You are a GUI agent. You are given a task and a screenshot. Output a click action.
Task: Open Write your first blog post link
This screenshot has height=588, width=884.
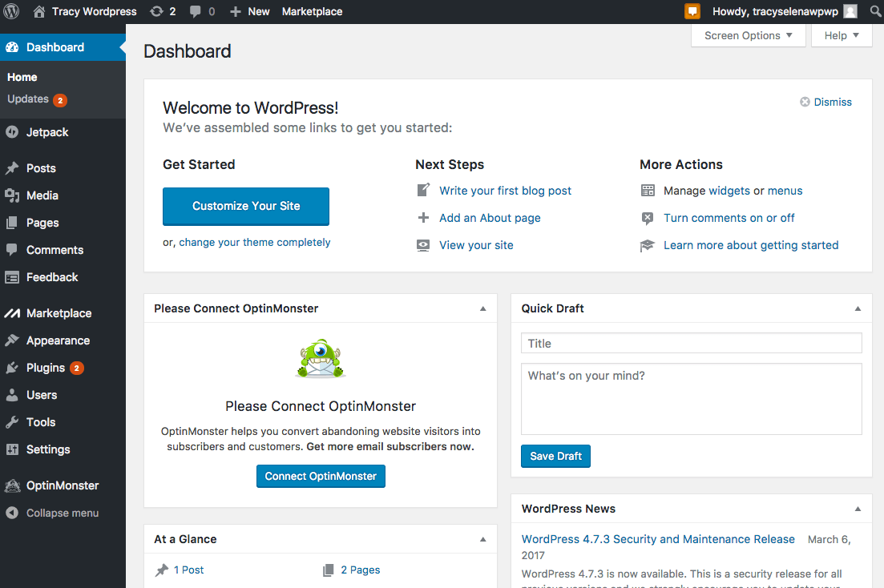click(505, 191)
